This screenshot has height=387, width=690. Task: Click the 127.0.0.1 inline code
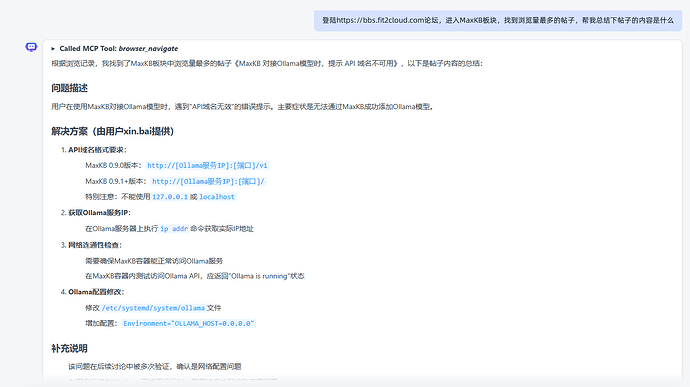[x=170, y=197]
